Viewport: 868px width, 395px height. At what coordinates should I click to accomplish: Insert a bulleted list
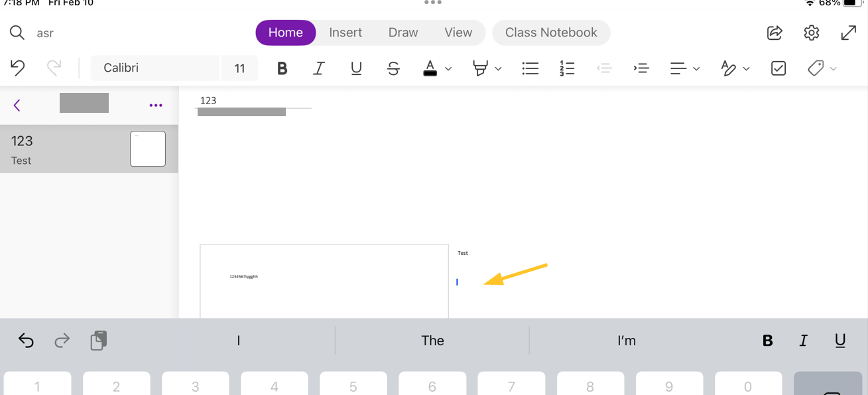(x=530, y=68)
